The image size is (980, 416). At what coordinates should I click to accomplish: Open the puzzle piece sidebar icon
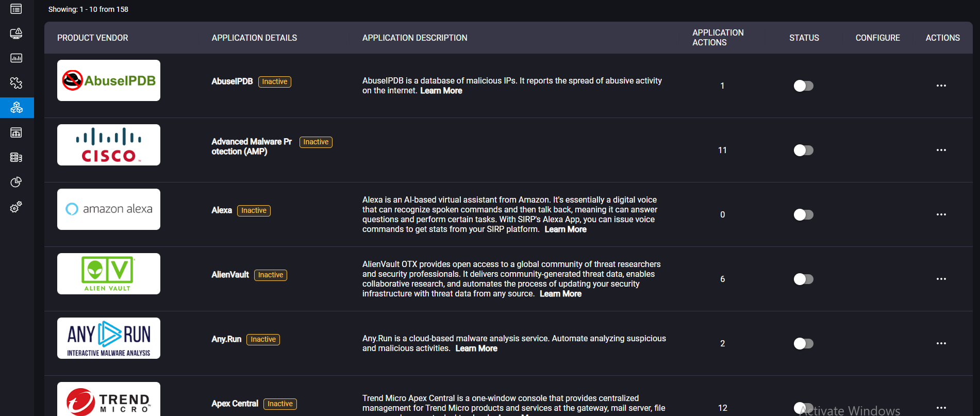click(x=16, y=83)
